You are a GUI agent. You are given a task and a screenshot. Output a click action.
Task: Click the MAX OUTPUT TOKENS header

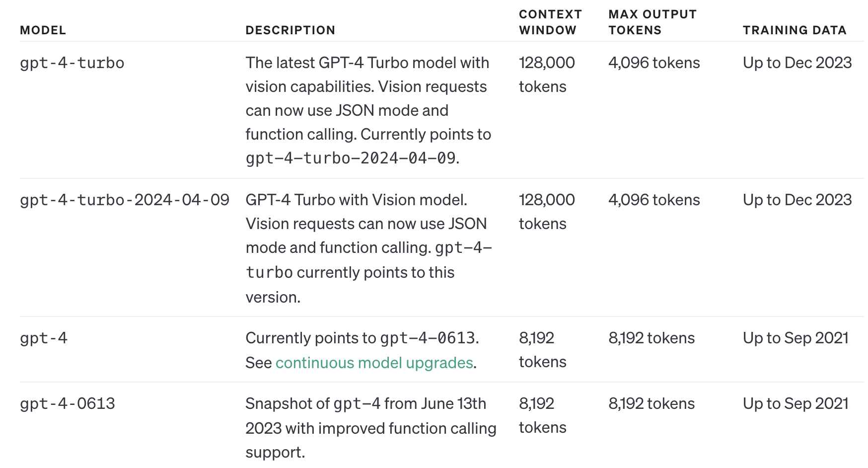coord(652,22)
